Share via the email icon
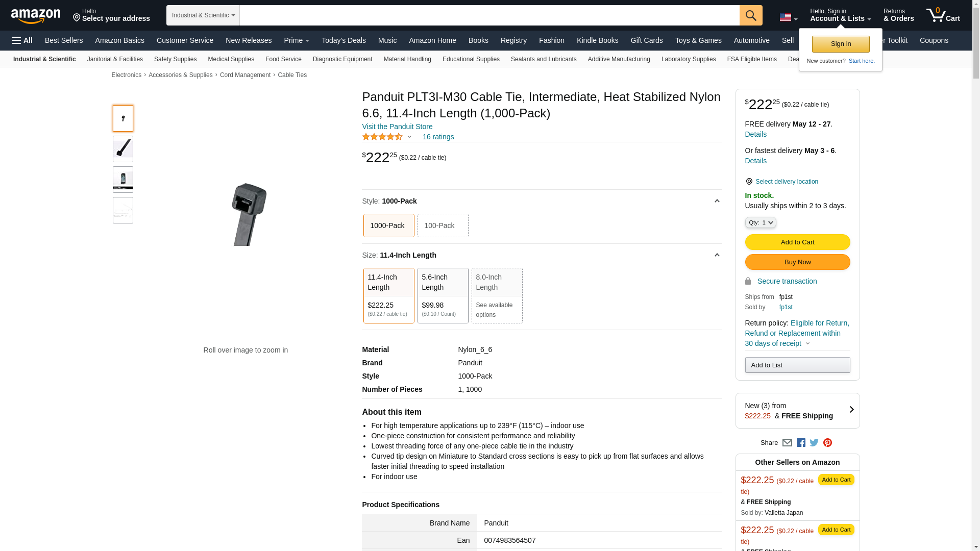 pos(787,443)
